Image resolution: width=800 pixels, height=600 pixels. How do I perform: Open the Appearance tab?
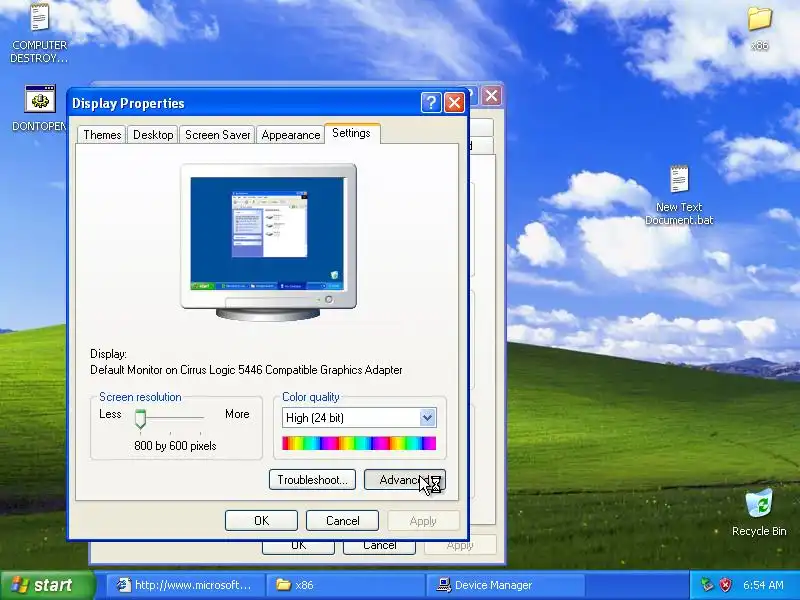291,135
